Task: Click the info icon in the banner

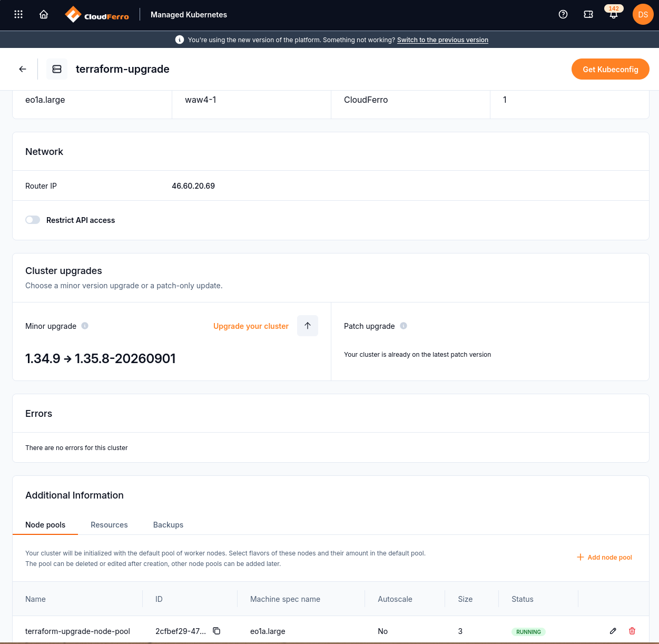Action: [180, 40]
